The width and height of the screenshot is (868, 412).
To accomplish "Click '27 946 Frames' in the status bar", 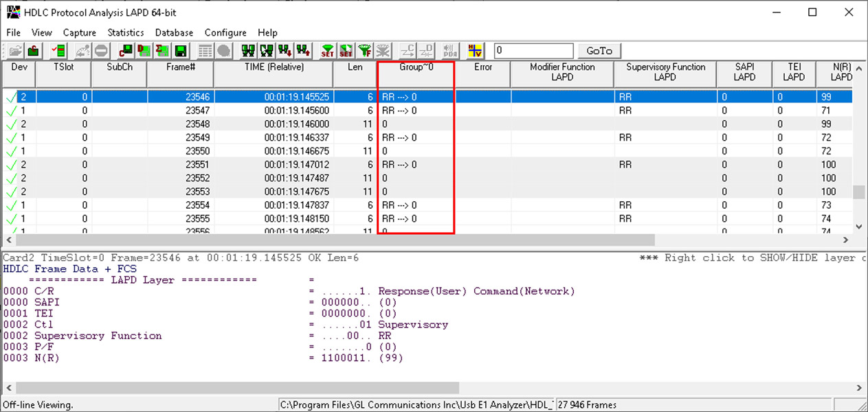I will point(588,405).
